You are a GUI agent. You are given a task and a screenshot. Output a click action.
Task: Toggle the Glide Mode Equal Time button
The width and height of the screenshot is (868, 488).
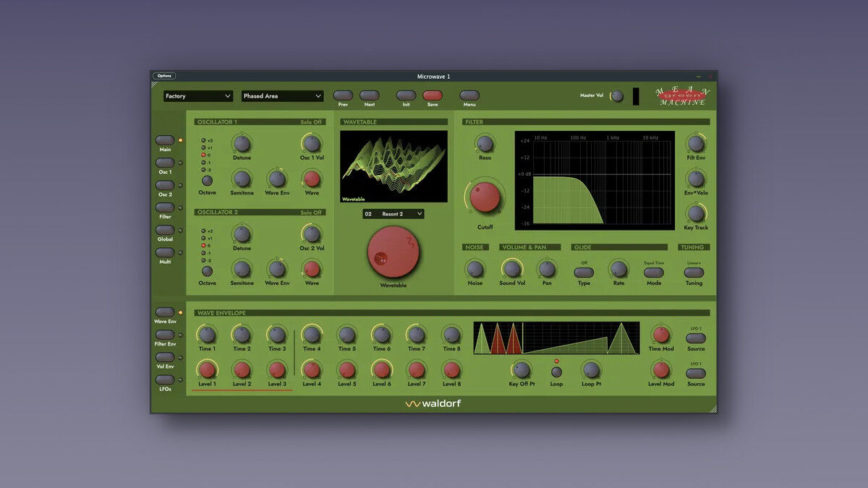(654, 273)
